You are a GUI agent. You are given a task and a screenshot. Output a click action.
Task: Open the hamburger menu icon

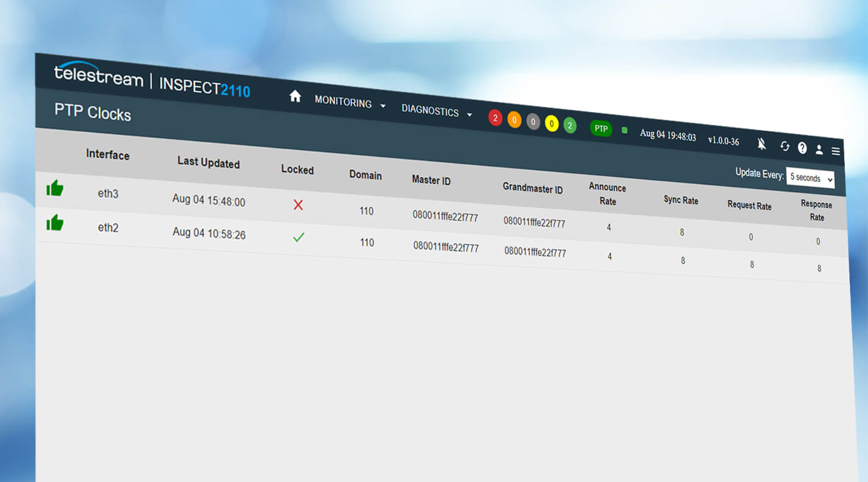(x=835, y=152)
